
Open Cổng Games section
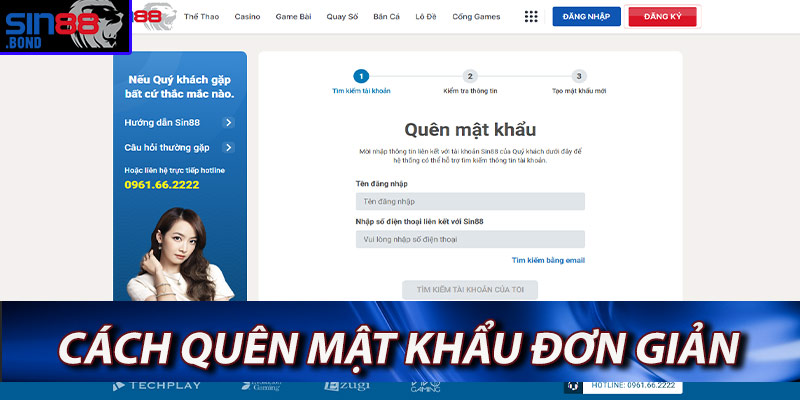point(476,17)
